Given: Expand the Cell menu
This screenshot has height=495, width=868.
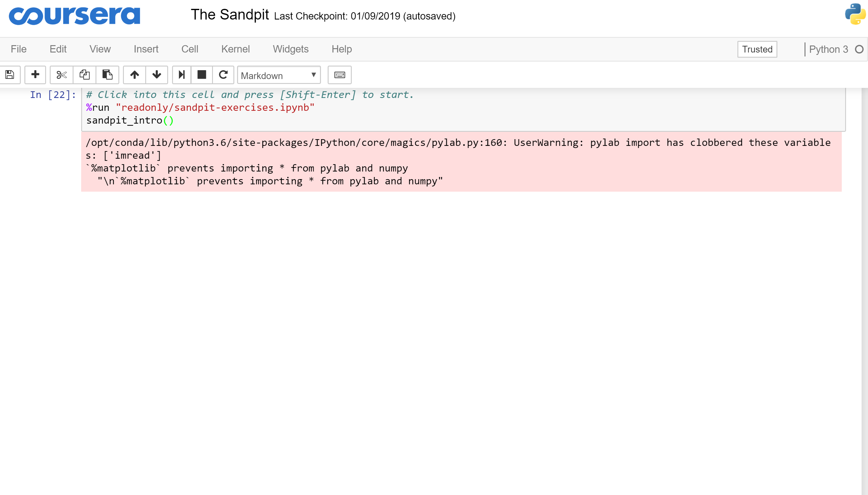Looking at the screenshot, I should (190, 49).
